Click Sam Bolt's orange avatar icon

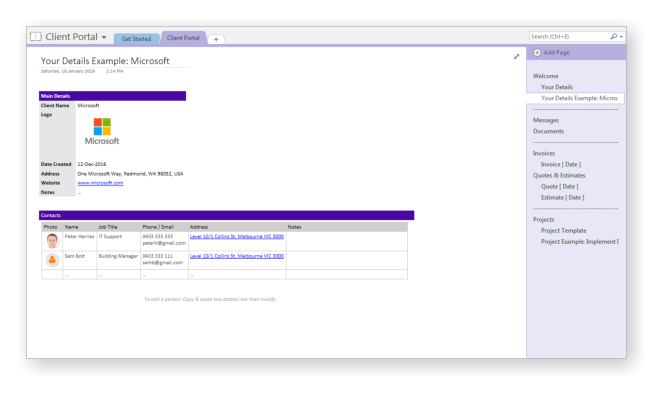pos(52,260)
